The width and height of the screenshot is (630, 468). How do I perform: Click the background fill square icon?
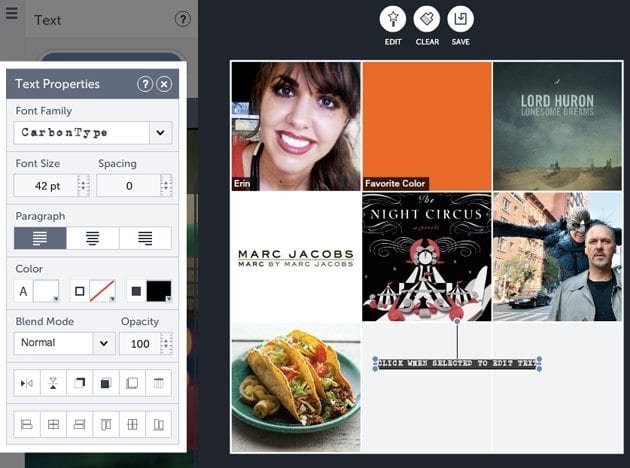coord(136,291)
